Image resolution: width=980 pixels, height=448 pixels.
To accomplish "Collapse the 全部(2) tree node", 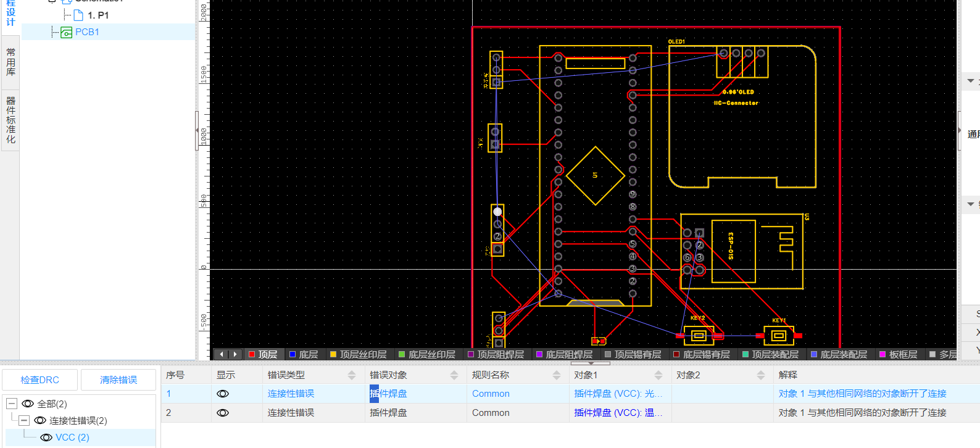I will point(12,404).
